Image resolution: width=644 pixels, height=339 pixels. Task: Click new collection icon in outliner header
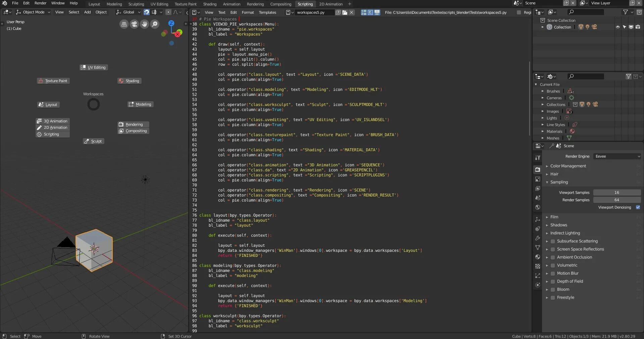click(x=639, y=12)
